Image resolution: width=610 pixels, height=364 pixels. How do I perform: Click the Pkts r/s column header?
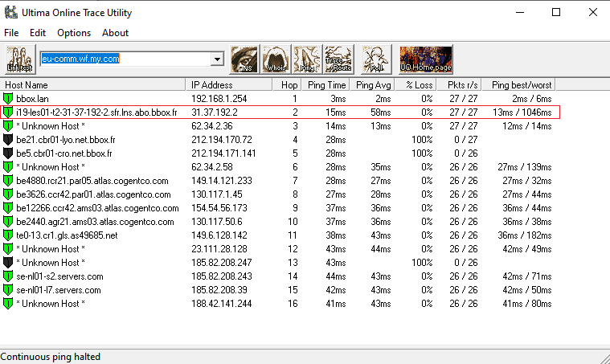tap(460, 85)
